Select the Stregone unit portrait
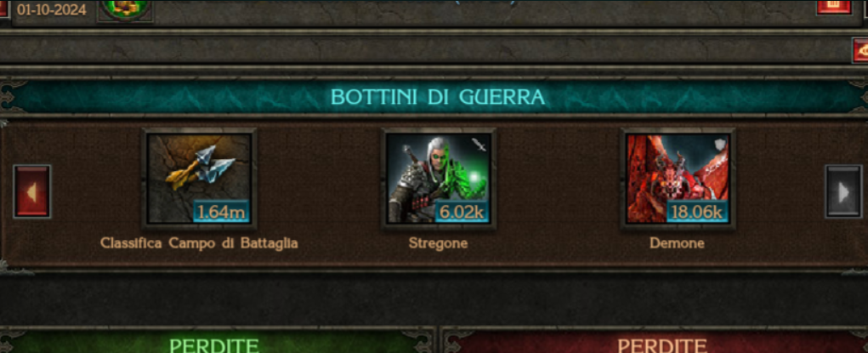This screenshot has width=868, height=353. (x=438, y=179)
